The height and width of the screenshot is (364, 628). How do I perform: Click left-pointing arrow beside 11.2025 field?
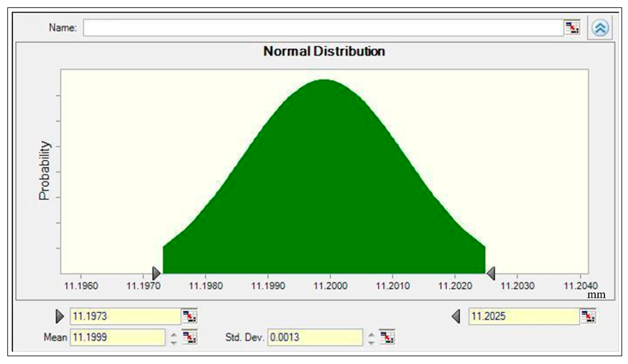click(456, 316)
